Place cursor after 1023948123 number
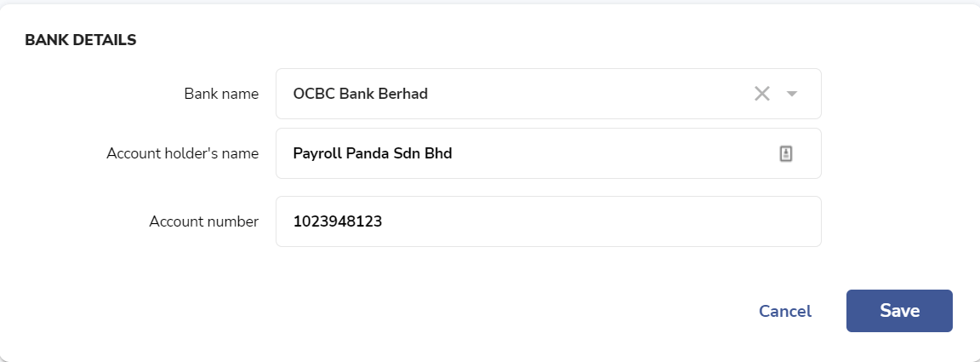The width and height of the screenshot is (980, 362). coord(383,221)
